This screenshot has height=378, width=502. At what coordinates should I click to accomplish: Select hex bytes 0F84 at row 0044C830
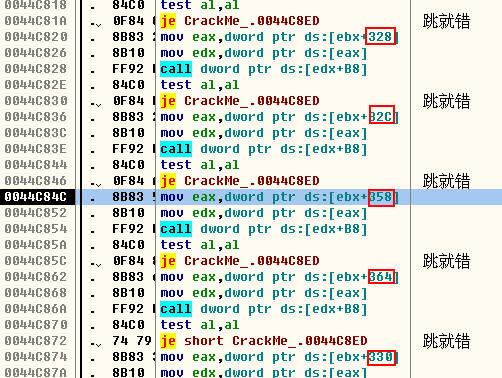pos(128,101)
